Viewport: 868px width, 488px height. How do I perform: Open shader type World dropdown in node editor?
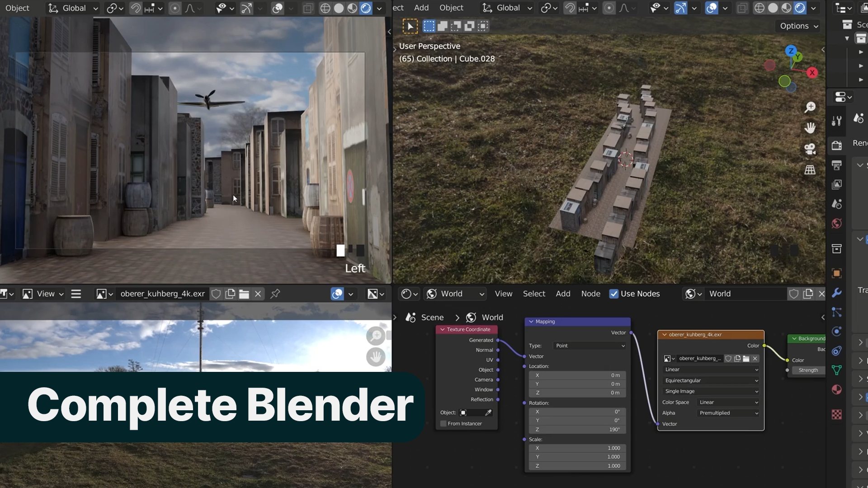point(456,294)
